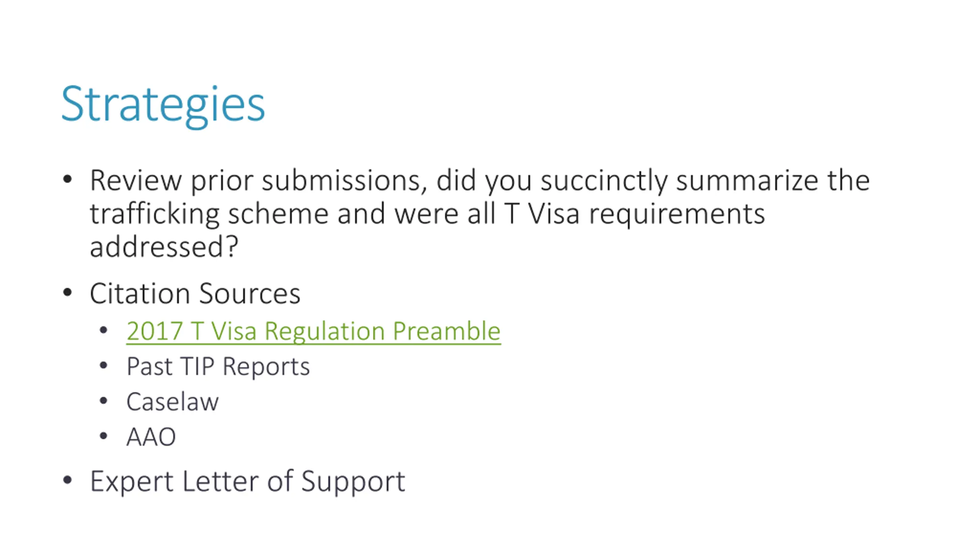Click the Strategies slide title

(x=163, y=106)
